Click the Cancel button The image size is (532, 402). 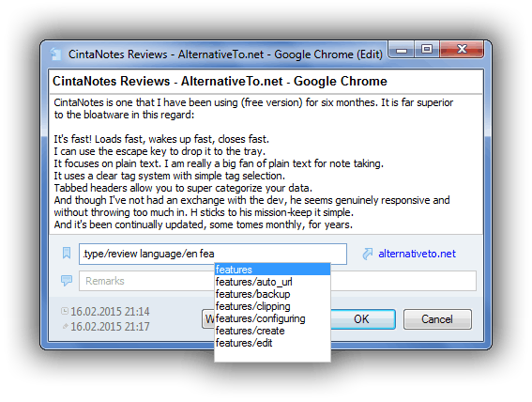pos(437,319)
